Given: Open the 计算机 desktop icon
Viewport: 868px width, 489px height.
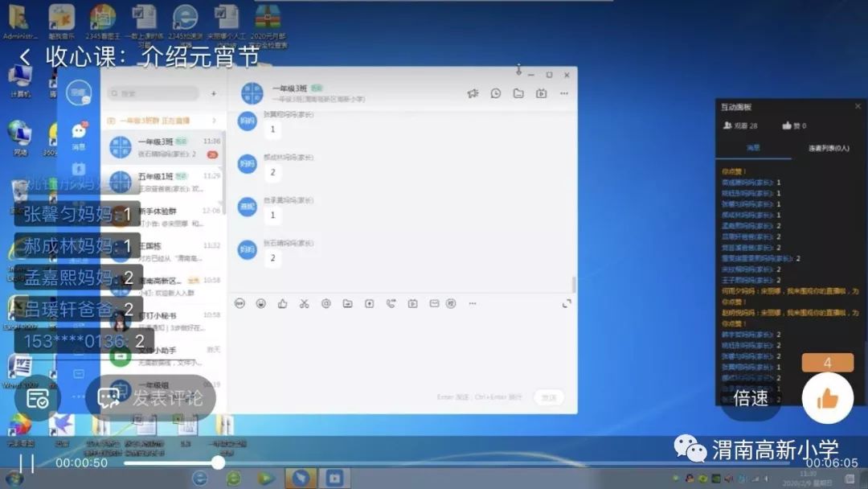Looking at the screenshot, I should [20, 80].
